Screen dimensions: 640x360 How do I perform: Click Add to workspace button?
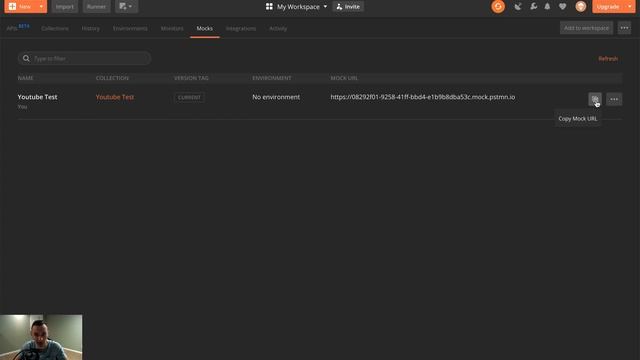pyautogui.click(x=586, y=28)
